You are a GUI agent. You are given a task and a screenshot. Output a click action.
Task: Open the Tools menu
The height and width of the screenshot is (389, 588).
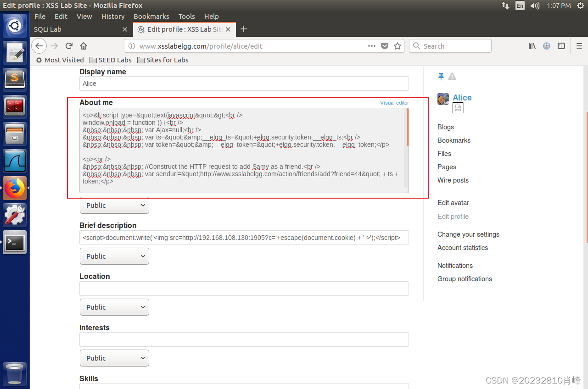187,17
